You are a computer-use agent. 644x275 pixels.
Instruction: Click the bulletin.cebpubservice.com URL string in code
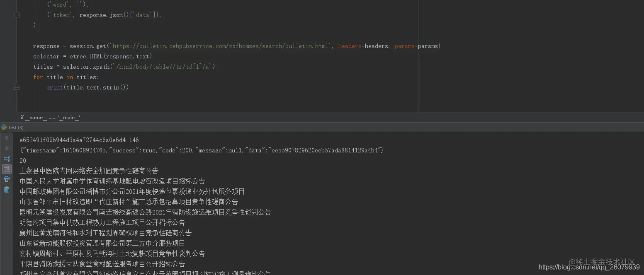[x=221, y=46]
